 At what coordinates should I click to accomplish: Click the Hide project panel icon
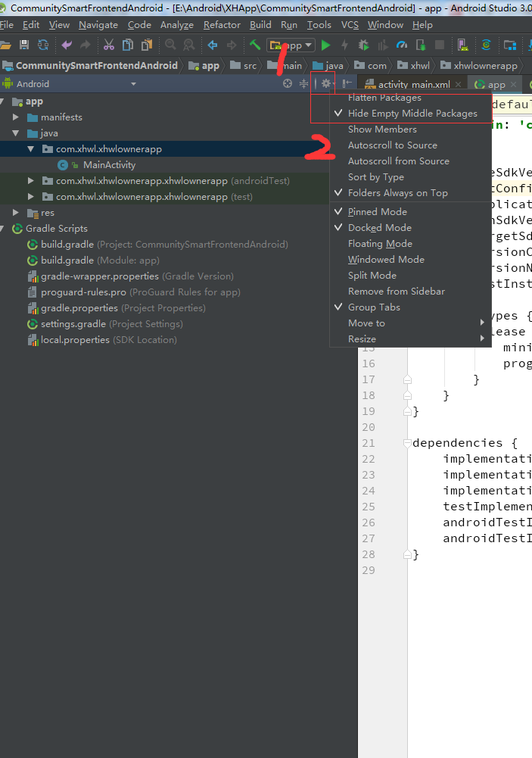coord(347,83)
